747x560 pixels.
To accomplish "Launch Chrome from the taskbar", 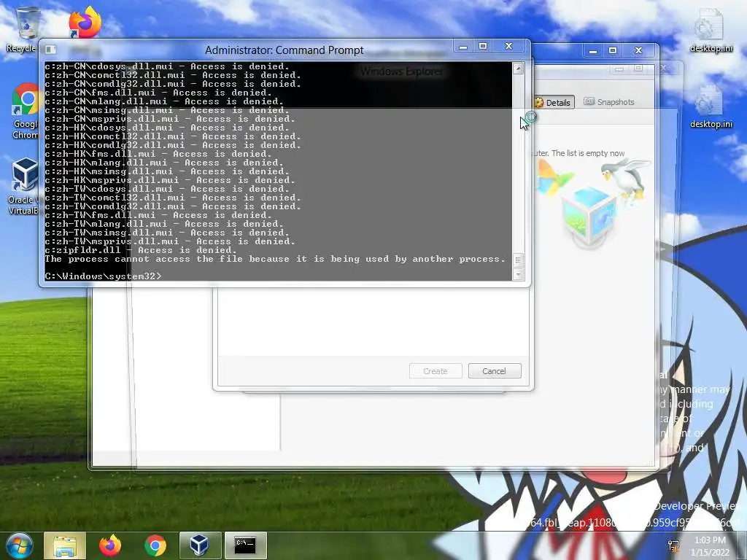I will (x=155, y=545).
